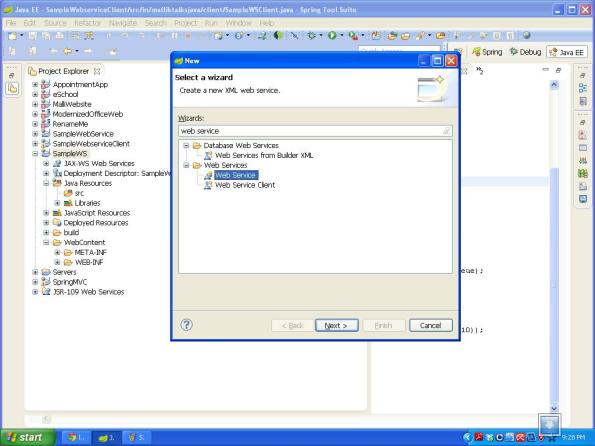Click the Save toolbar icon
This screenshot has height=446, width=595.
tap(33, 36)
